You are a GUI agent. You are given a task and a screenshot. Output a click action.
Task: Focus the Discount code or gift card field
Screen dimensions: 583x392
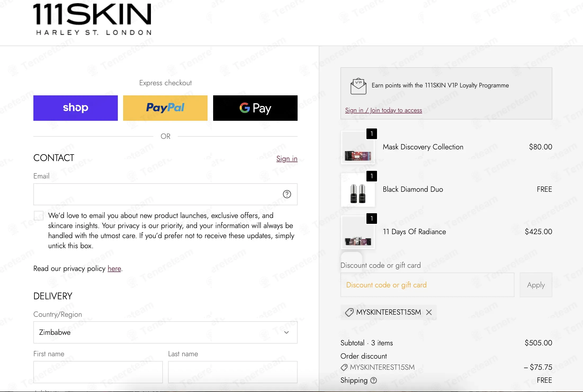(427, 285)
